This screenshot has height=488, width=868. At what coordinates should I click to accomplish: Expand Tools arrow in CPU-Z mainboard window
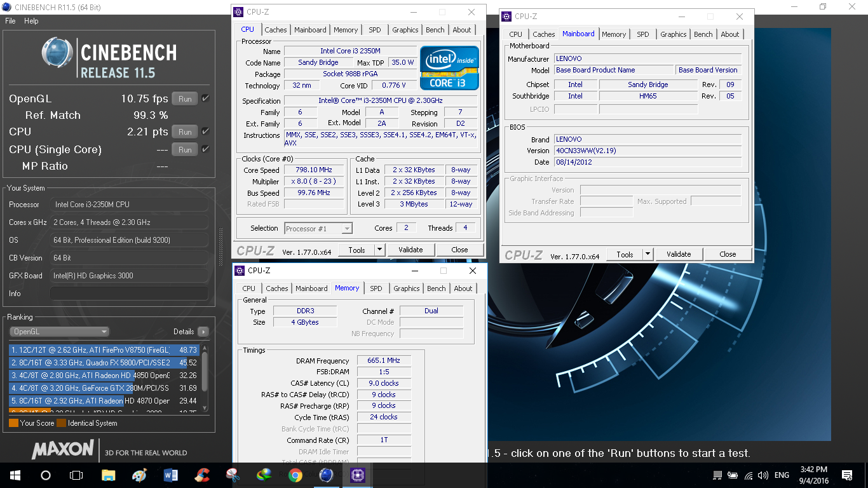(x=648, y=254)
